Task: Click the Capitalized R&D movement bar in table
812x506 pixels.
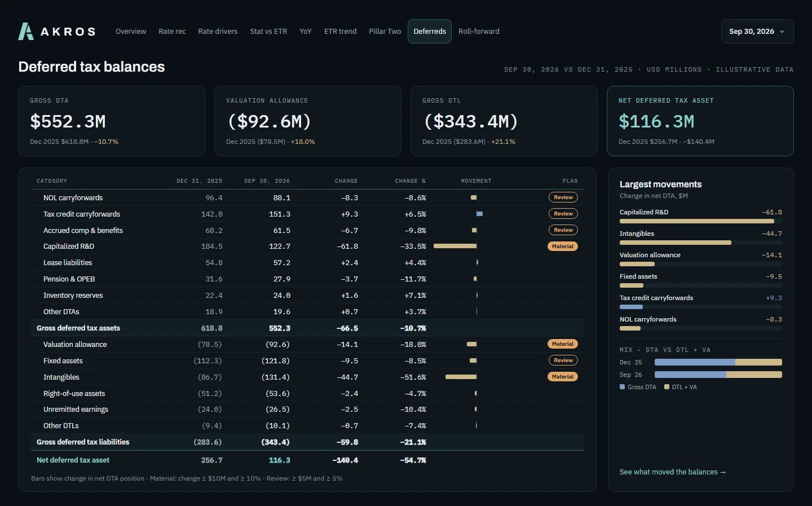Action: point(455,247)
